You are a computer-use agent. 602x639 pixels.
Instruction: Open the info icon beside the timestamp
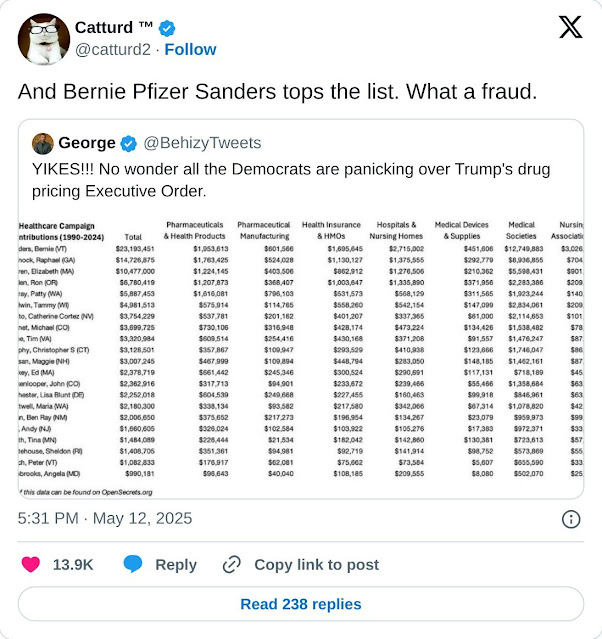tap(570, 519)
